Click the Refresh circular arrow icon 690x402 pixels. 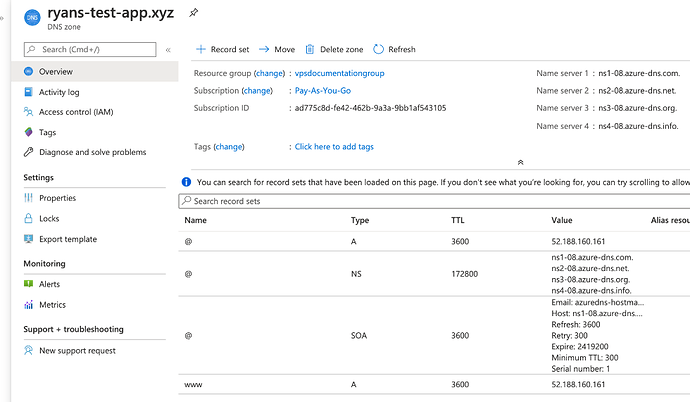(x=378, y=49)
